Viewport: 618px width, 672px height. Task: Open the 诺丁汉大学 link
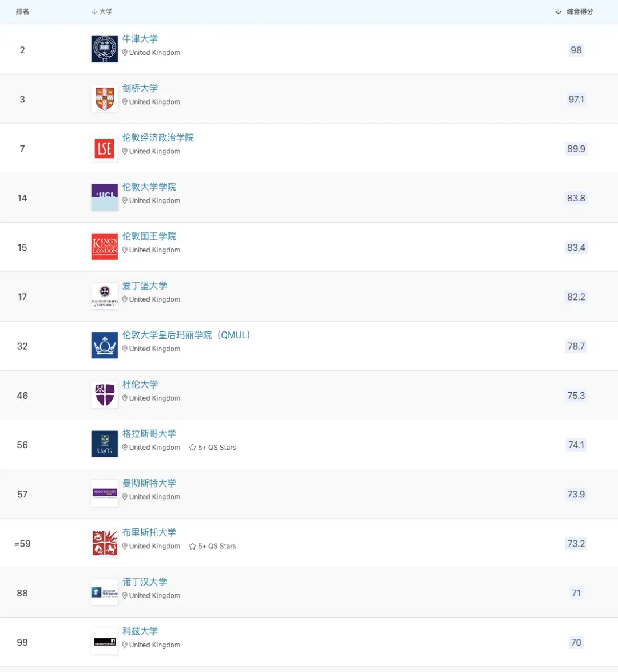coord(145,582)
